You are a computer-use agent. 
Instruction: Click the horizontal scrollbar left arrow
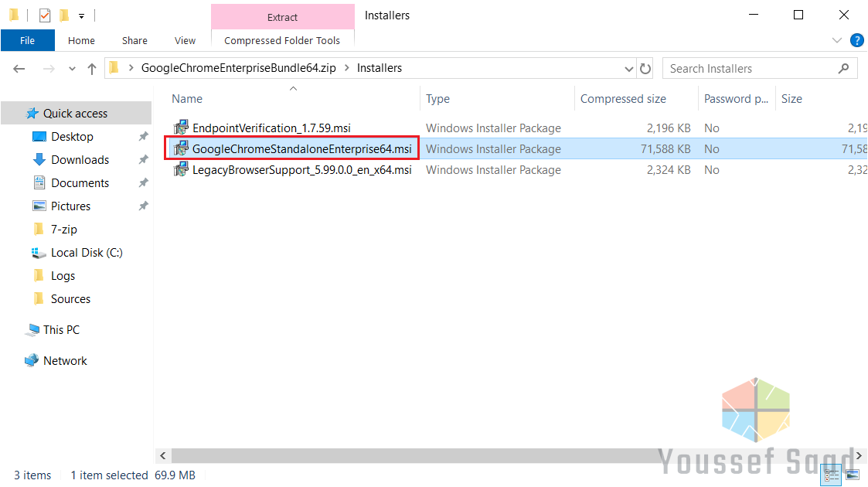click(163, 455)
